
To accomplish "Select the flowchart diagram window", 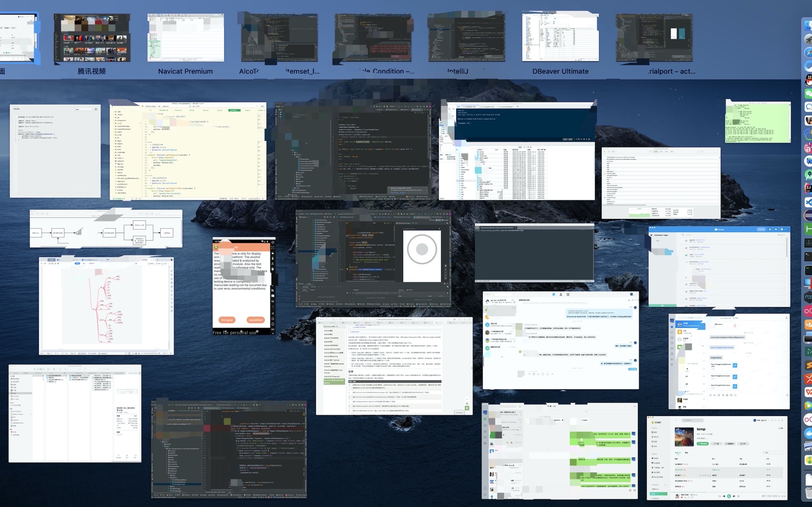I will [x=106, y=229].
